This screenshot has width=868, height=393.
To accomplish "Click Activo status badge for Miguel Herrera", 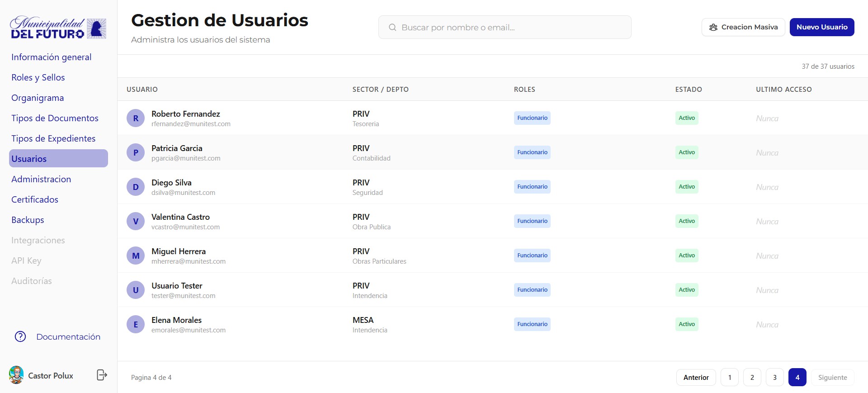I will pyautogui.click(x=686, y=256).
